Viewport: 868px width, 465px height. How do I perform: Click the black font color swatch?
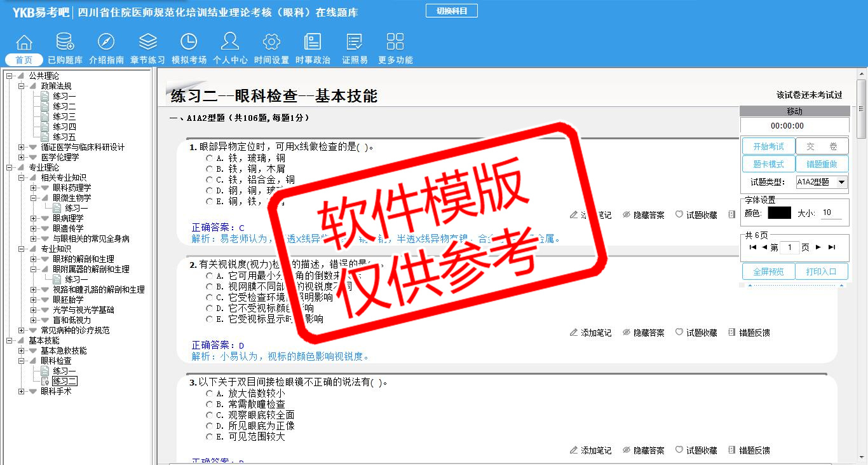(779, 213)
